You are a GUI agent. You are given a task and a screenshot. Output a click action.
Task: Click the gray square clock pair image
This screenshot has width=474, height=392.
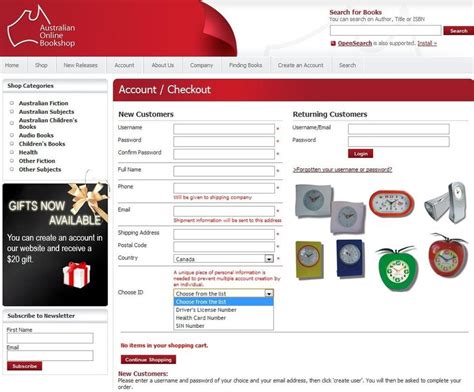[330, 209]
